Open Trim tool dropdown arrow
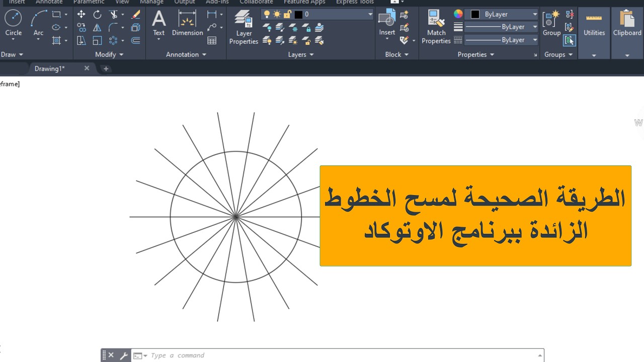This screenshot has width=644, height=362. (122, 15)
